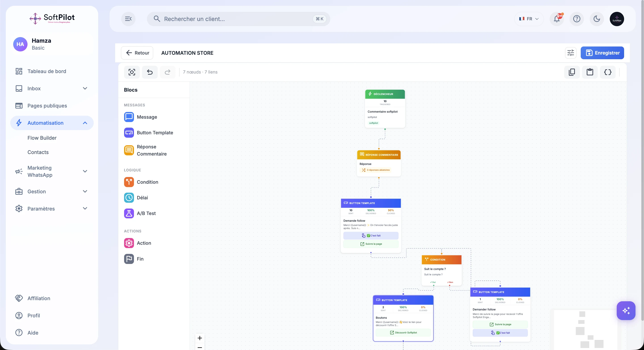Viewport: 644px width, 350px height.
Task: Select the Fin block
Action: pos(154,259)
